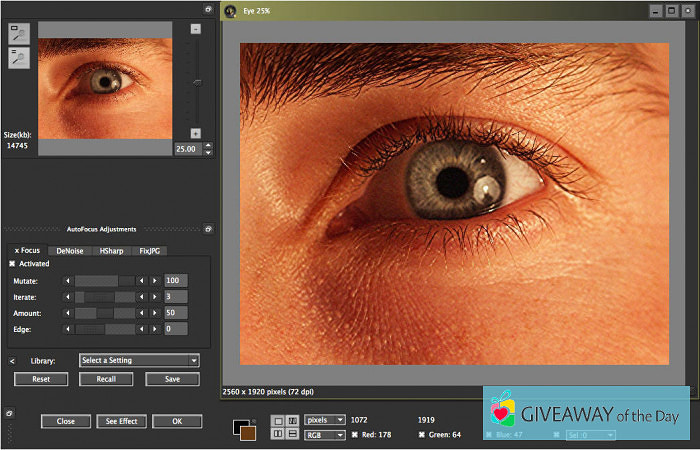Click the minus zoom-out button above zoom slider
This screenshot has width=700, height=450.
point(195,29)
